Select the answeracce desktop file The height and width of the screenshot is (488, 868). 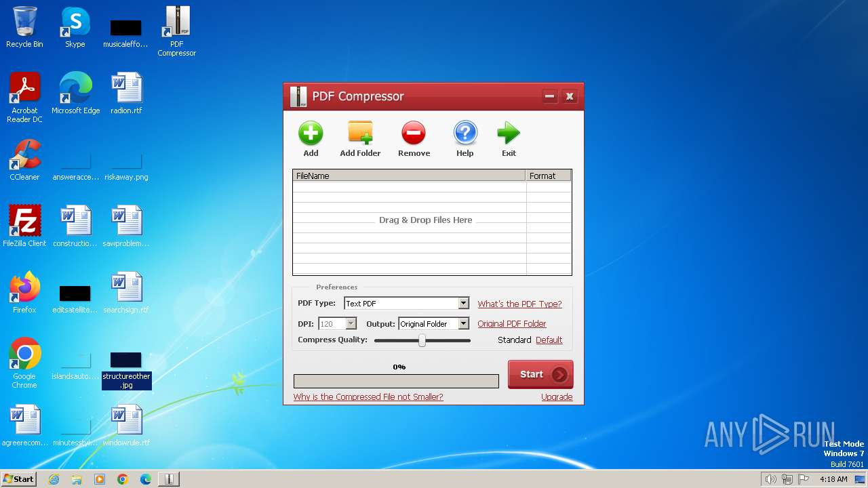point(75,167)
